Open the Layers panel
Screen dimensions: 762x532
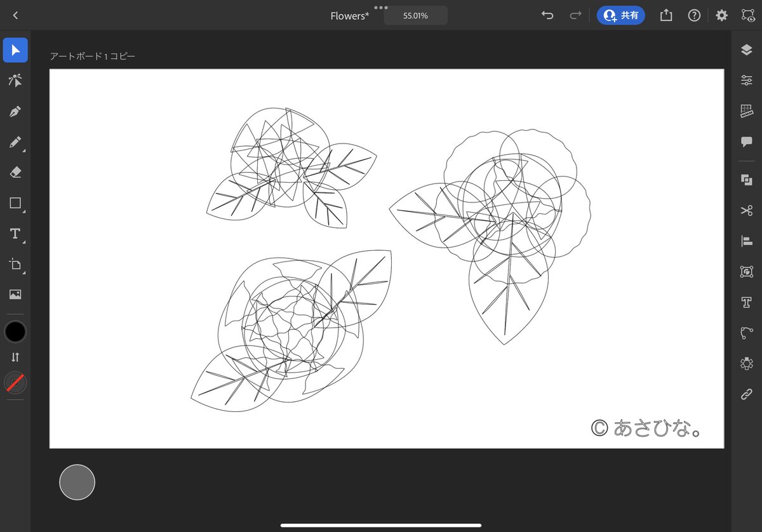pos(747,50)
